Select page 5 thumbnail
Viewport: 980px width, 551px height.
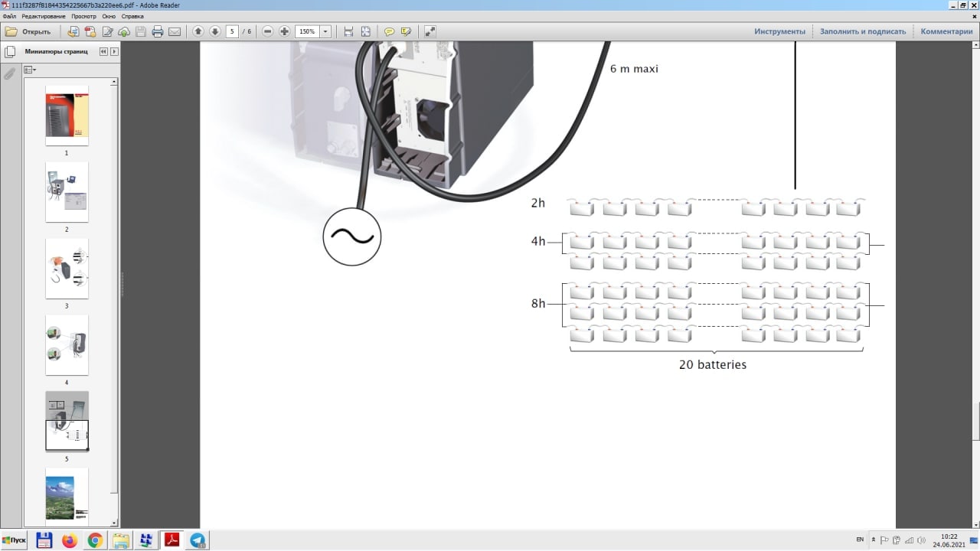(67, 421)
